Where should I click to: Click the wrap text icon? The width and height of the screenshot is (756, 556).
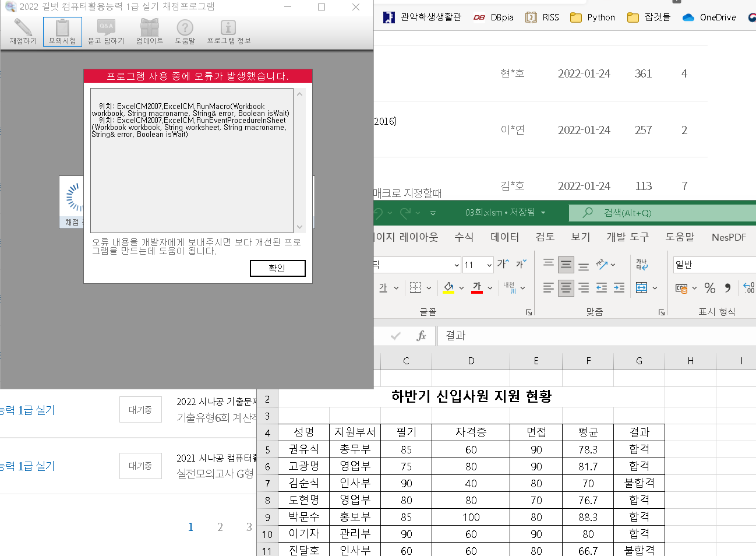pyautogui.click(x=641, y=265)
